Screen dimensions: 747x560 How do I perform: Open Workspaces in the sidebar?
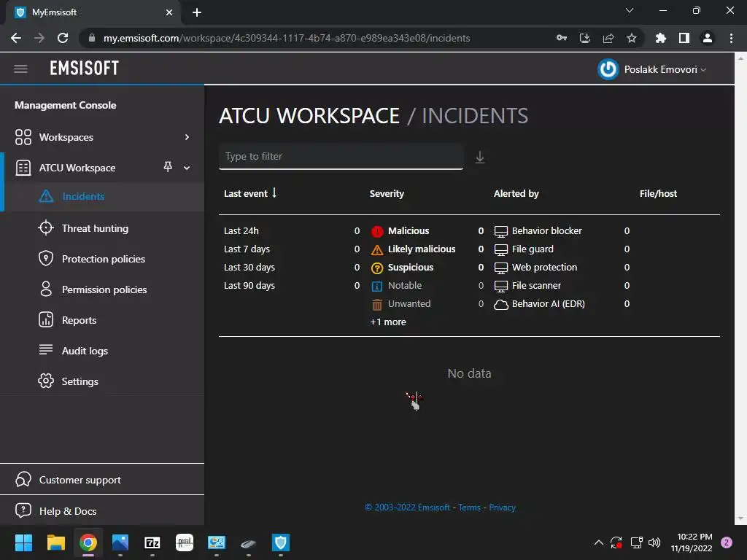(66, 137)
